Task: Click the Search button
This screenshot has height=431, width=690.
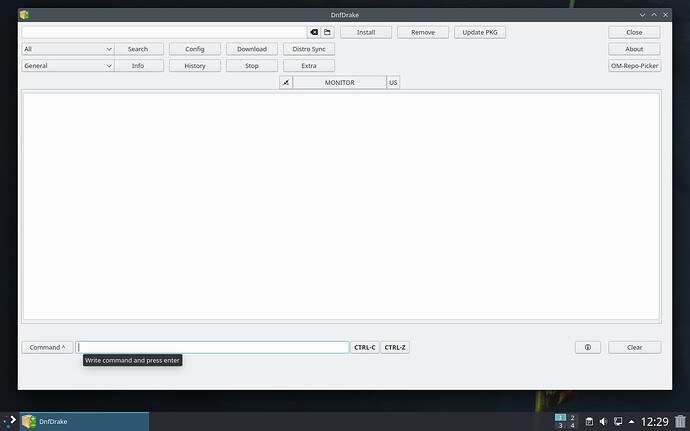Action: [138, 49]
